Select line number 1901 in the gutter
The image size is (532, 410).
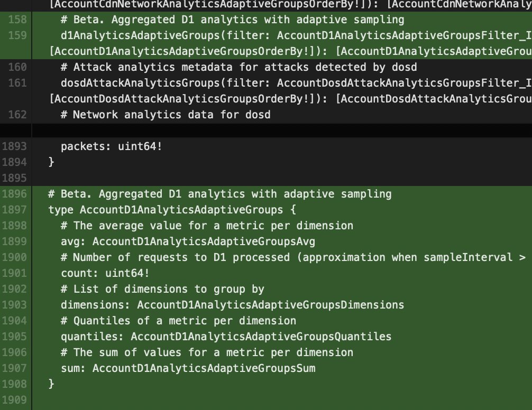tap(13, 273)
